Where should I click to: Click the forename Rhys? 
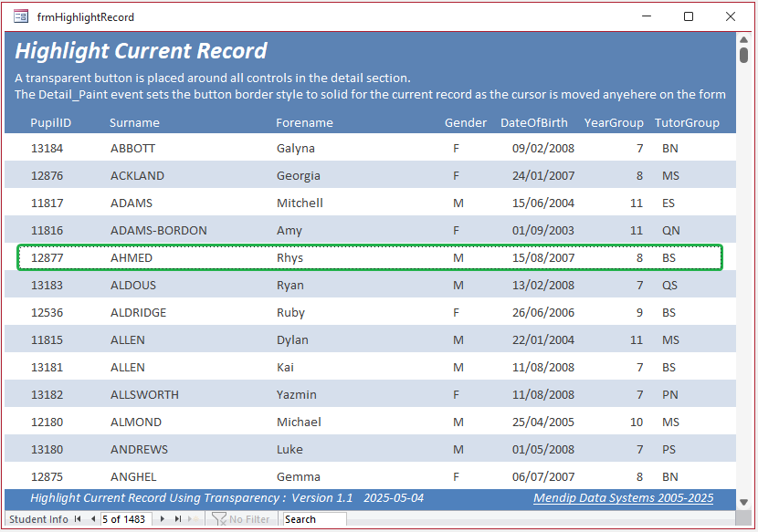click(x=290, y=258)
